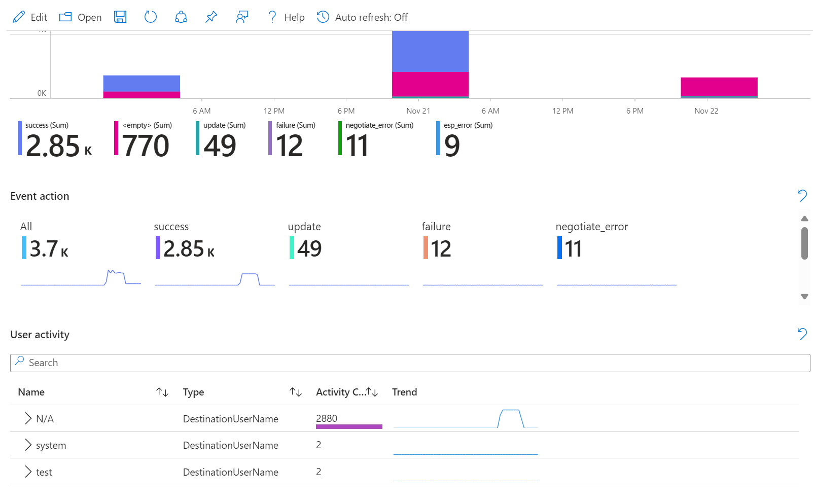Click the Trend column header

coord(404,392)
